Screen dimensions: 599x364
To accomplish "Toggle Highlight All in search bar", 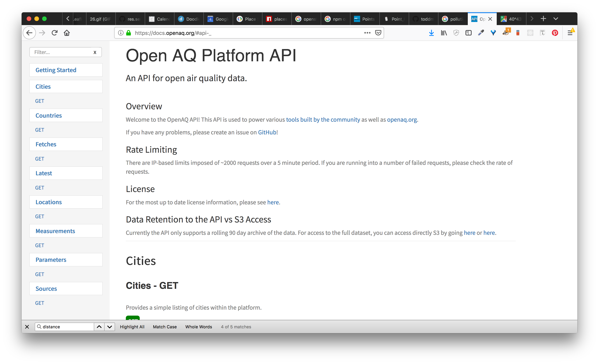I will (x=132, y=326).
